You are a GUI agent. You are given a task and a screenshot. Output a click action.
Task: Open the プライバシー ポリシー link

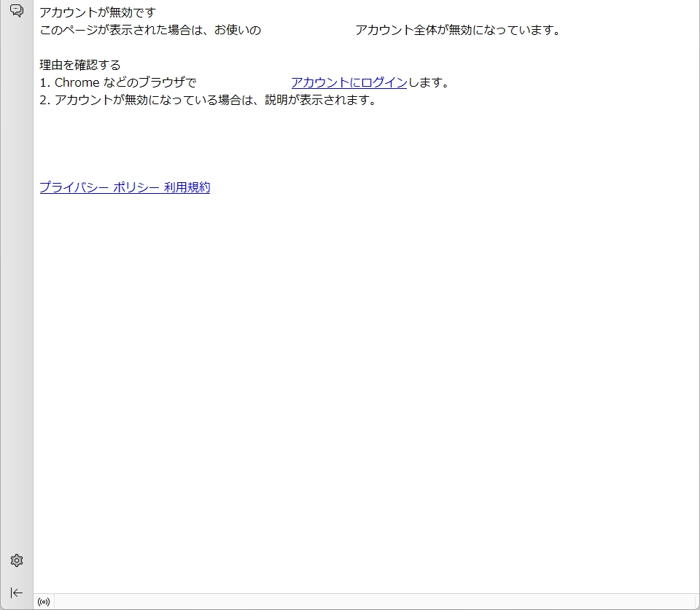(99, 187)
